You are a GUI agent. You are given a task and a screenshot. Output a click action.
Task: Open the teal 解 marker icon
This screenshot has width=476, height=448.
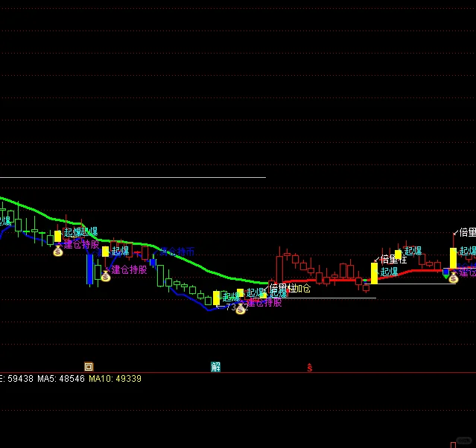(x=215, y=367)
